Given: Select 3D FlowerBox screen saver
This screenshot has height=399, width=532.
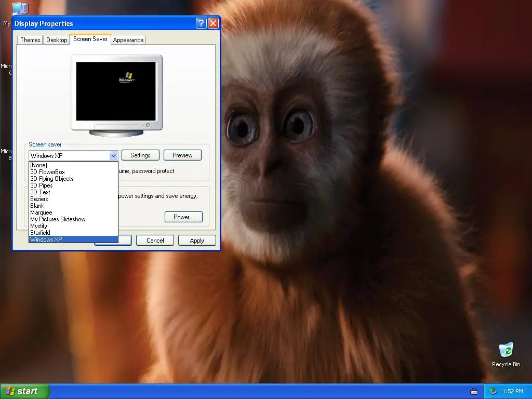Looking at the screenshot, I should (73, 172).
